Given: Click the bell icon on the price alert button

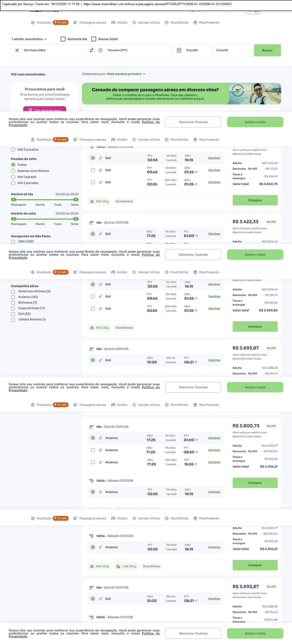Looking at the screenshot, I should (x=30, y=110).
